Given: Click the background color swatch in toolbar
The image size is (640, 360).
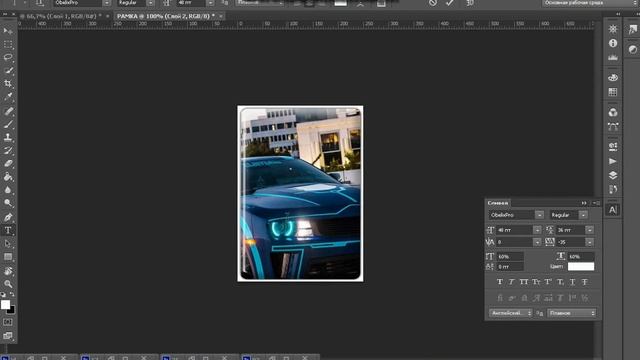Looking at the screenshot, I should [x=11, y=310].
